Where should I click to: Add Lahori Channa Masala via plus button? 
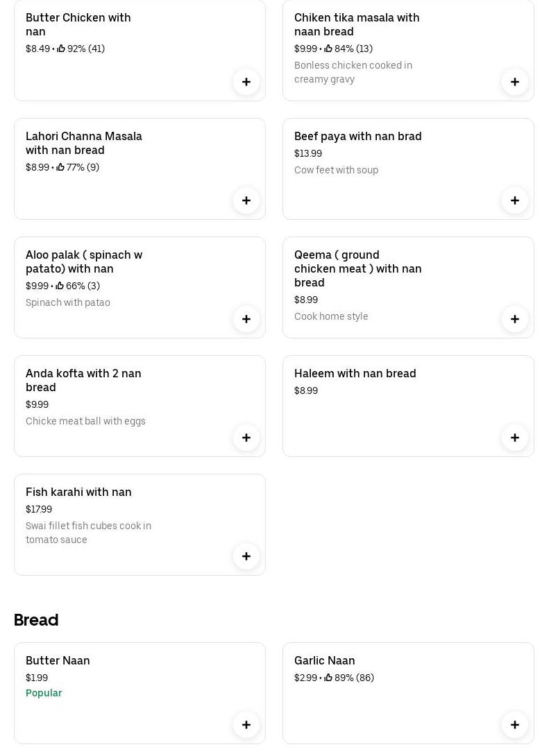pyautogui.click(x=246, y=200)
